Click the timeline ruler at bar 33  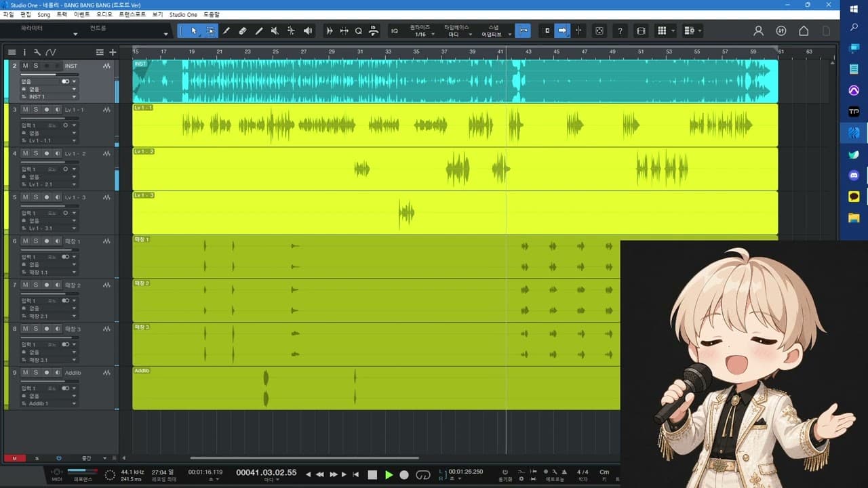(x=388, y=52)
